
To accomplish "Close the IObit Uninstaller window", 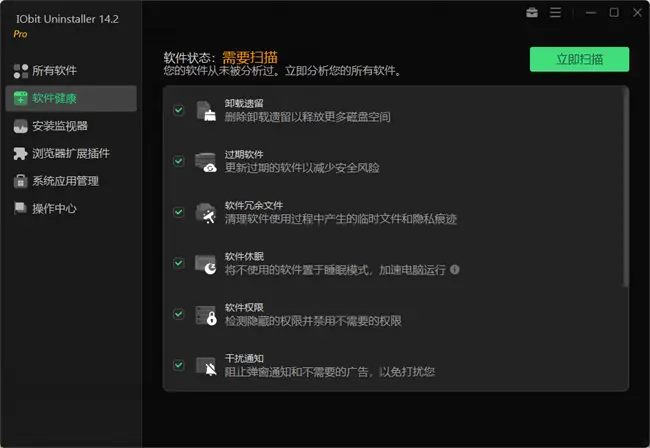I will [x=637, y=13].
